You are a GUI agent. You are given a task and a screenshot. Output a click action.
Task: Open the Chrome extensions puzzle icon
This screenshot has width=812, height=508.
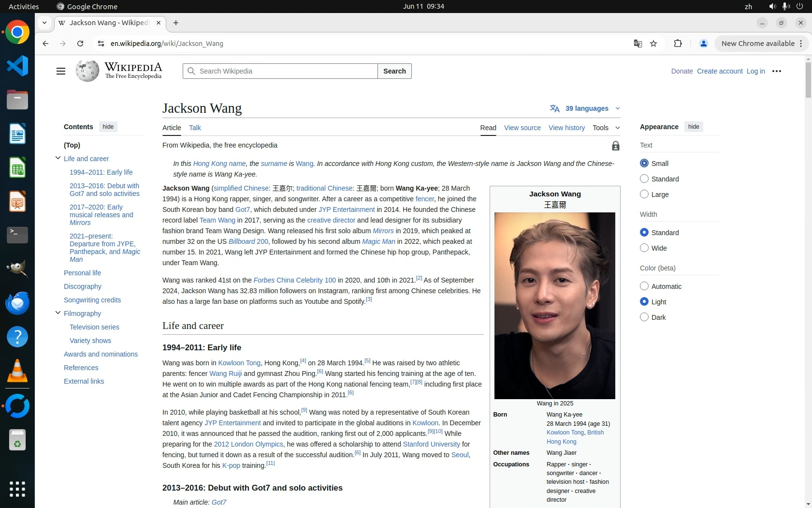click(x=678, y=44)
